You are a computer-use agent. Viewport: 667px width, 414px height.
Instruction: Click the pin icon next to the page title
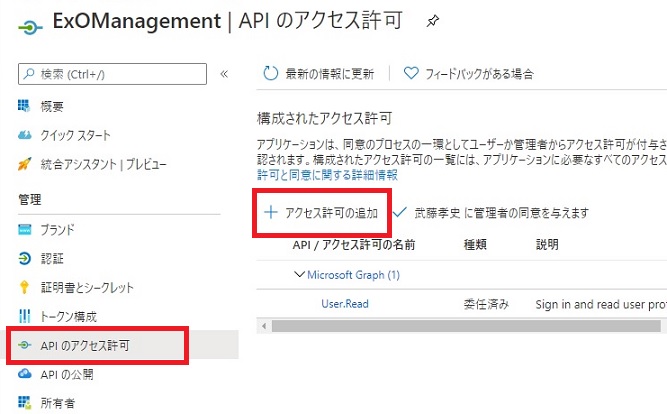tap(433, 21)
